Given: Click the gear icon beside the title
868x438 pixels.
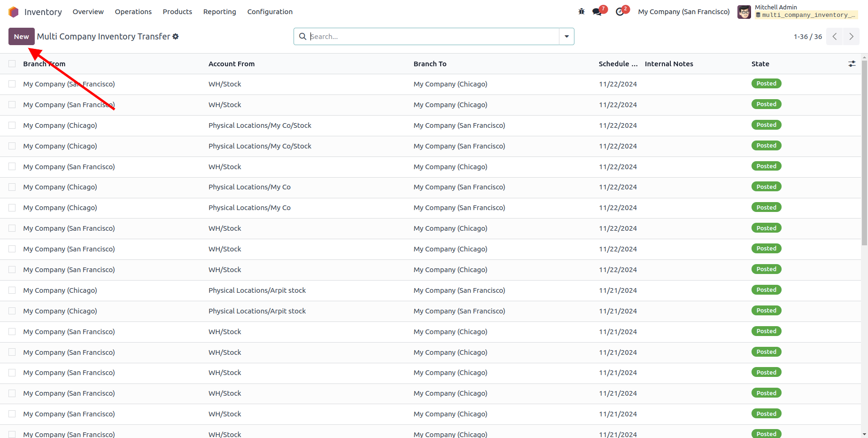Looking at the screenshot, I should (176, 37).
